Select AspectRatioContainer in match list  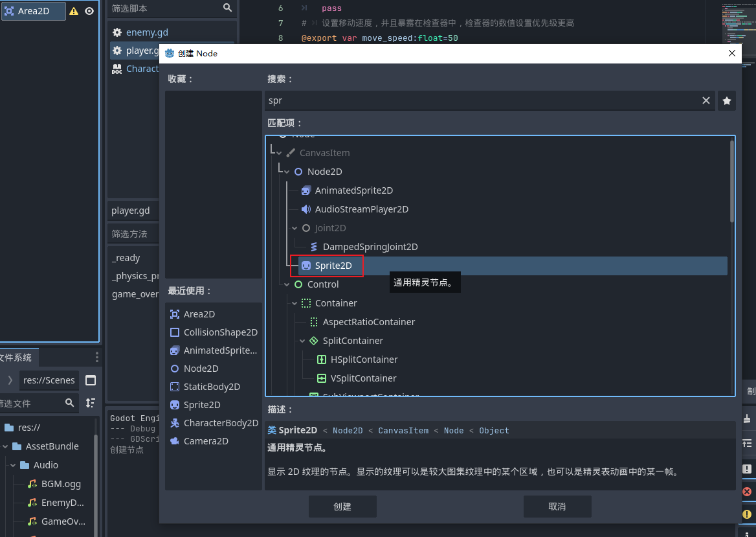click(x=369, y=322)
